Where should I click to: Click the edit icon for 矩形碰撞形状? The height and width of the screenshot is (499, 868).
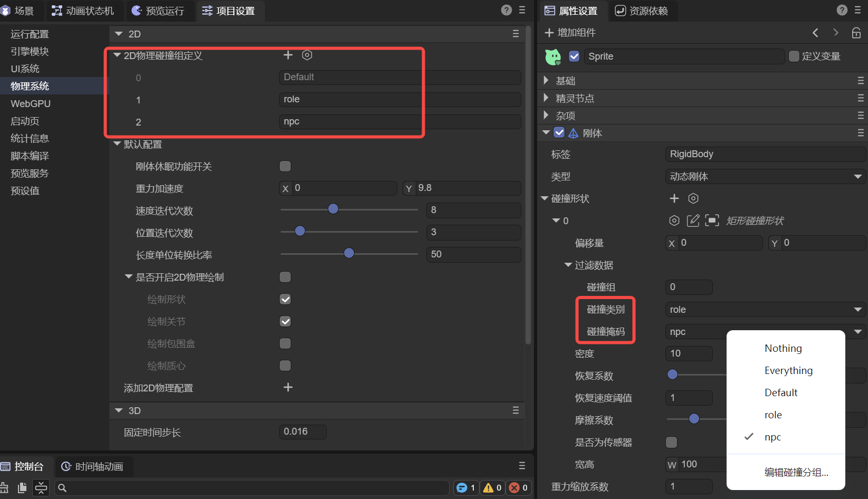[x=693, y=220]
